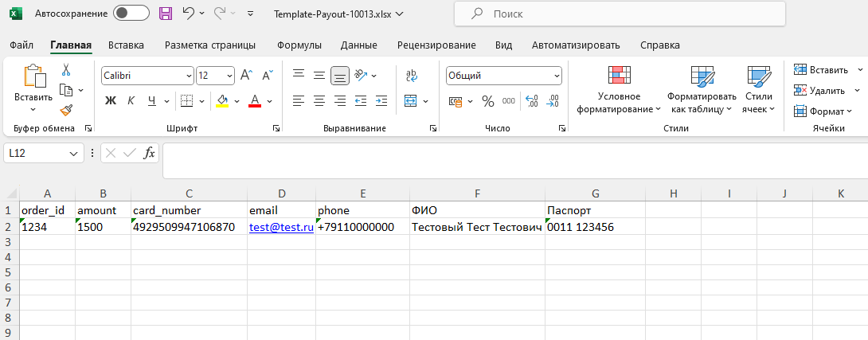Click the Increase Font Size icon
This screenshot has height=340, width=868.
tap(246, 76)
